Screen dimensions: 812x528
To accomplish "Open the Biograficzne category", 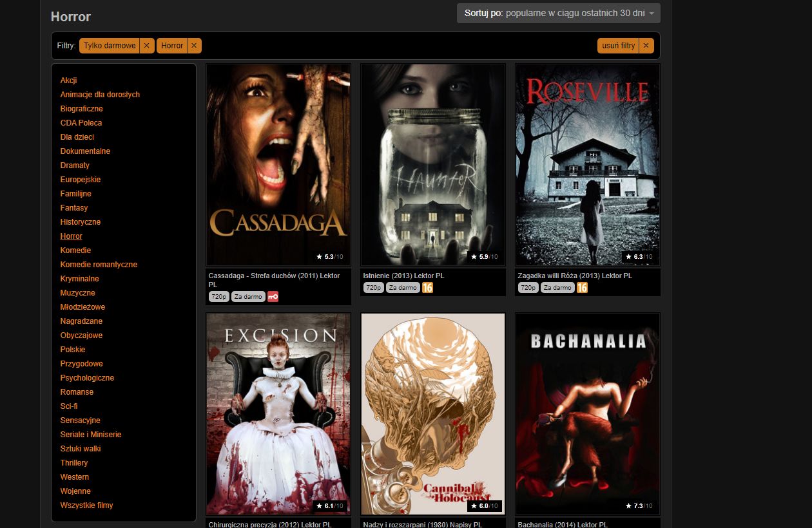I will (x=82, y=109).
